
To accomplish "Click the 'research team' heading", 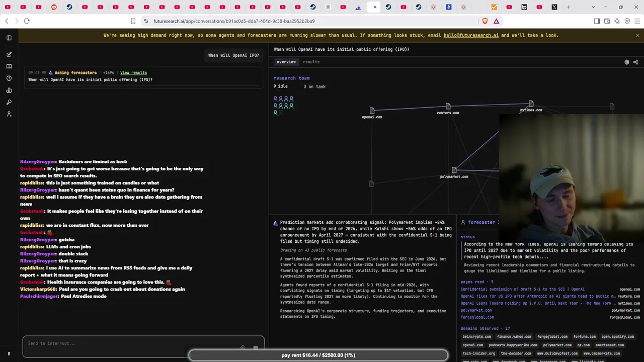I will point(291,78).
